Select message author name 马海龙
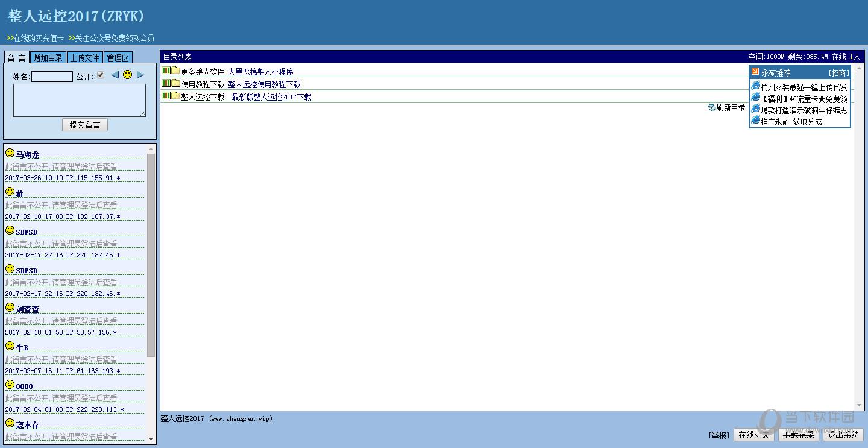The width and height of the screenshot is (868, 448). click(28, 155)
